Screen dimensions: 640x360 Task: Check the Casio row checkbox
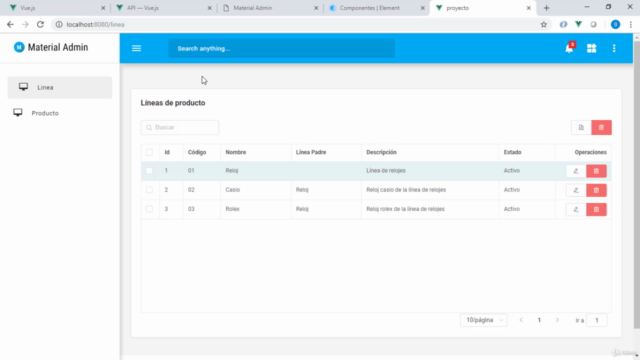[149, 190]
